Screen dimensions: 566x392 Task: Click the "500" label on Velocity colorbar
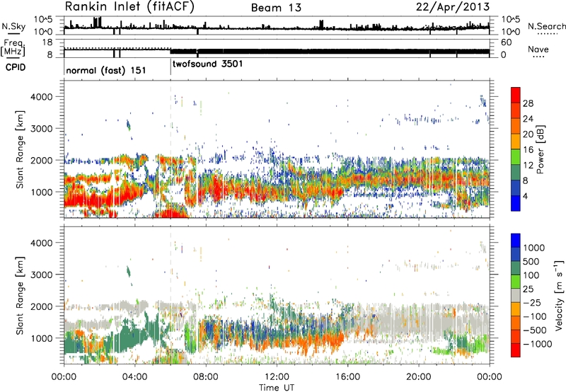tap(531, 261)
